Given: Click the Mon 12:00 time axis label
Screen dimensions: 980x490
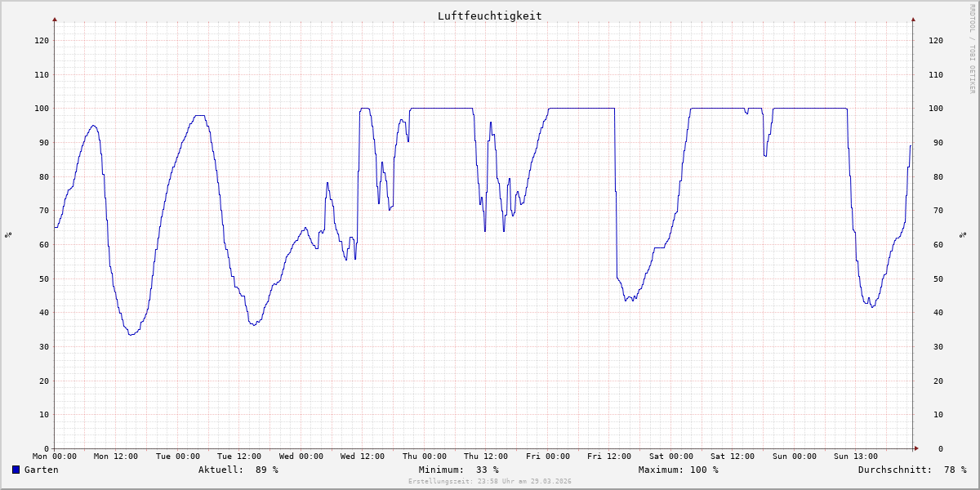Looking at the screenshot, I should (116, 457).
